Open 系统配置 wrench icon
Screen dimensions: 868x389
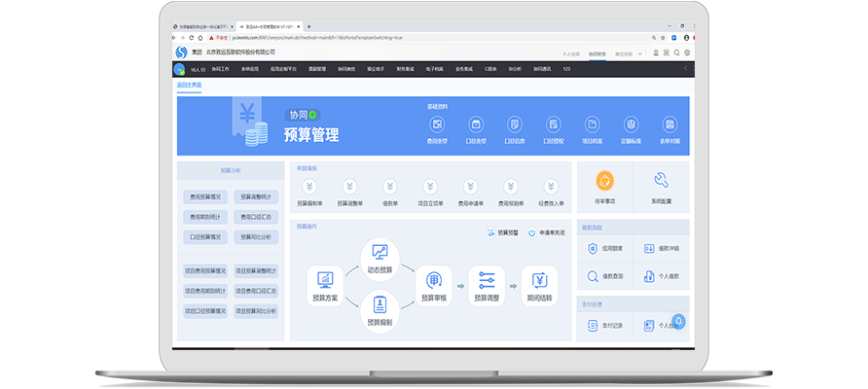661,181
